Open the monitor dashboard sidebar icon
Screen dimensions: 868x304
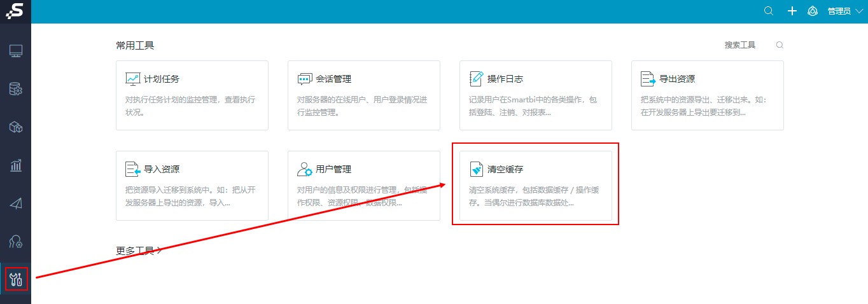pyautogui.click(x=16, y=52)
